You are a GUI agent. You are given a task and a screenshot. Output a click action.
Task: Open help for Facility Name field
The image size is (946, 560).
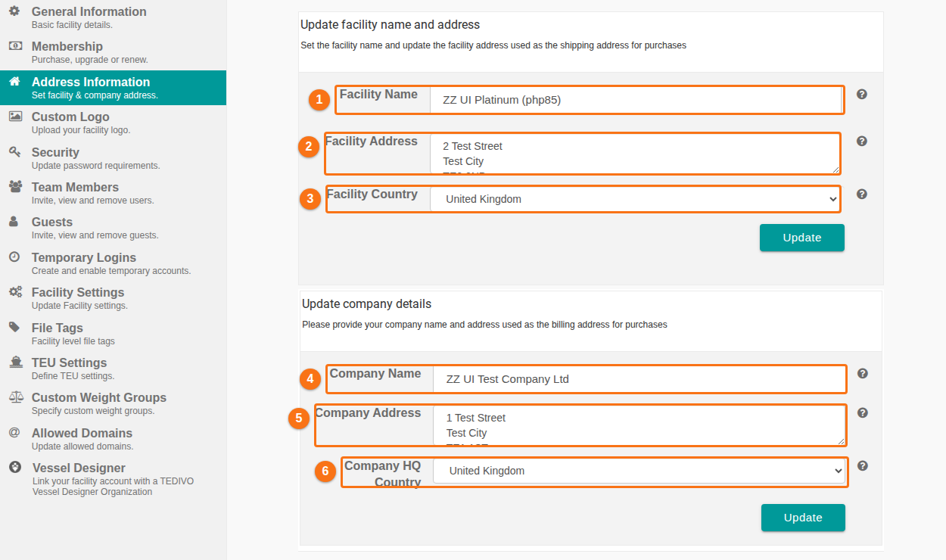click(x=862, y=95)
